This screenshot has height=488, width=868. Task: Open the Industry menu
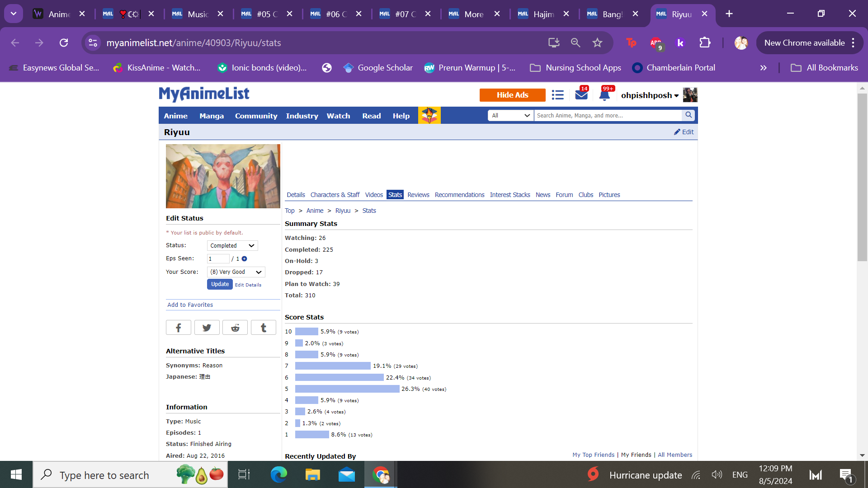click(x=302, y=116)
